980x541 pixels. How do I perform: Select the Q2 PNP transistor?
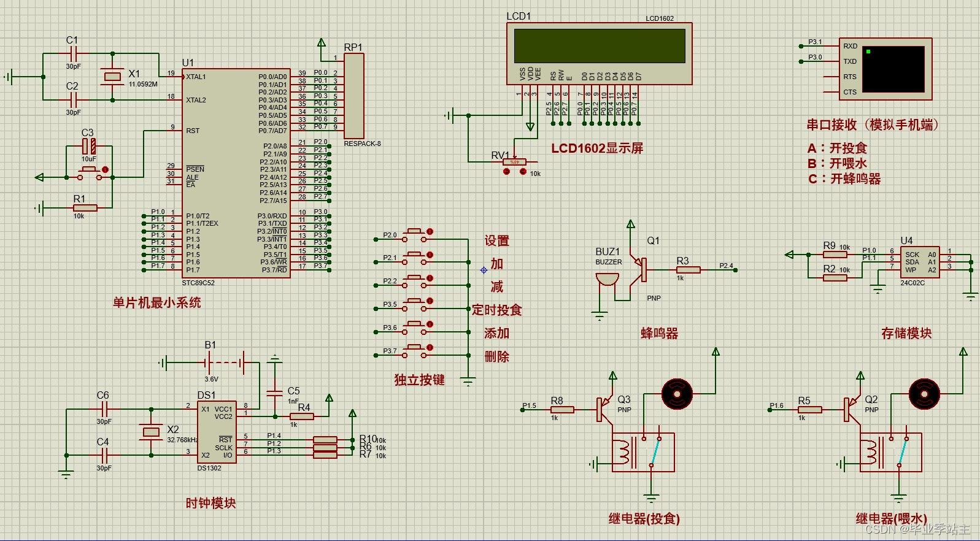(x=852, y=410)
